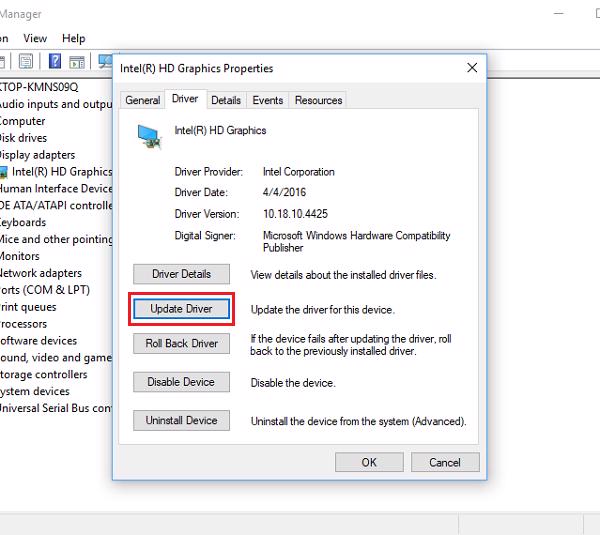Select Ports (COM & LPT) in tree
Viewport: 600px width, 535px height.
click(x=45, y=290)
